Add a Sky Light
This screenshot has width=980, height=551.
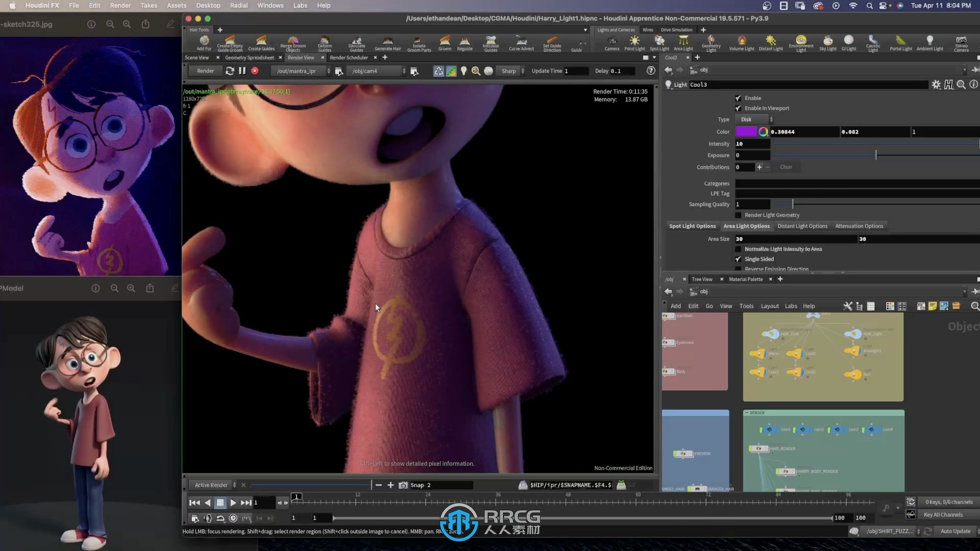[x=828, y=43]
